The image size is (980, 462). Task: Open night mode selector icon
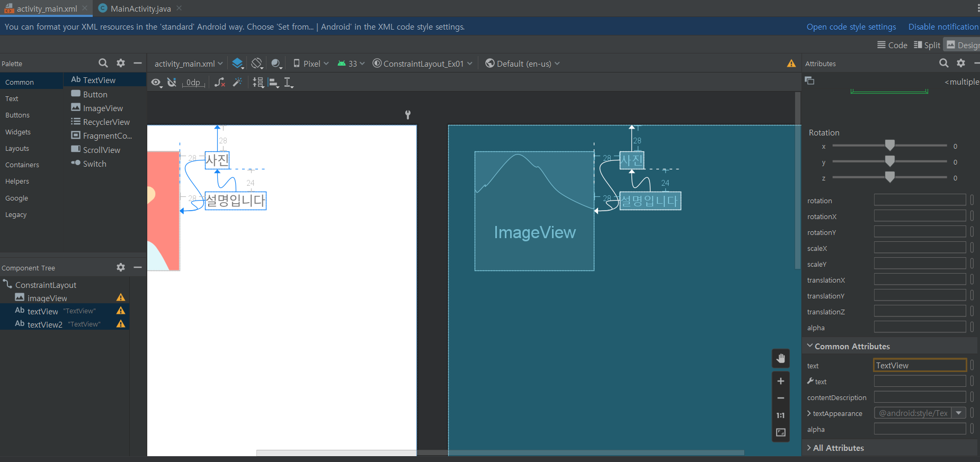point(277,64)
